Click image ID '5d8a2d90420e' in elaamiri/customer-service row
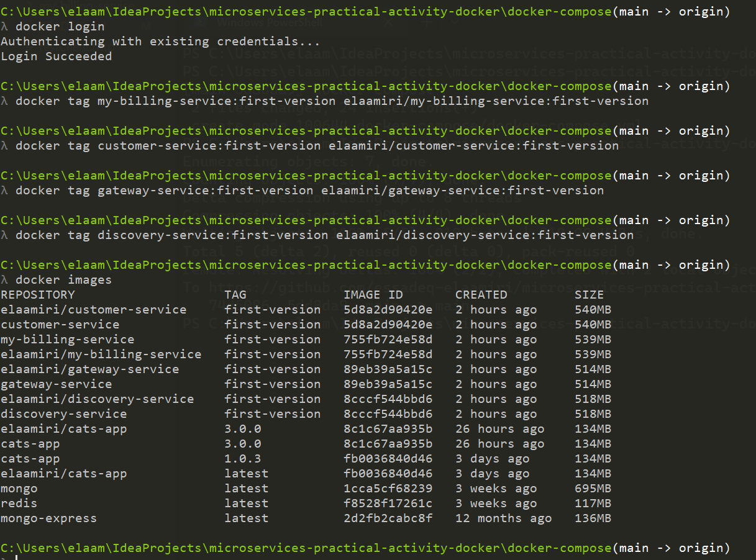The width and height of the screenshot is (756, 560). [388, 310]
